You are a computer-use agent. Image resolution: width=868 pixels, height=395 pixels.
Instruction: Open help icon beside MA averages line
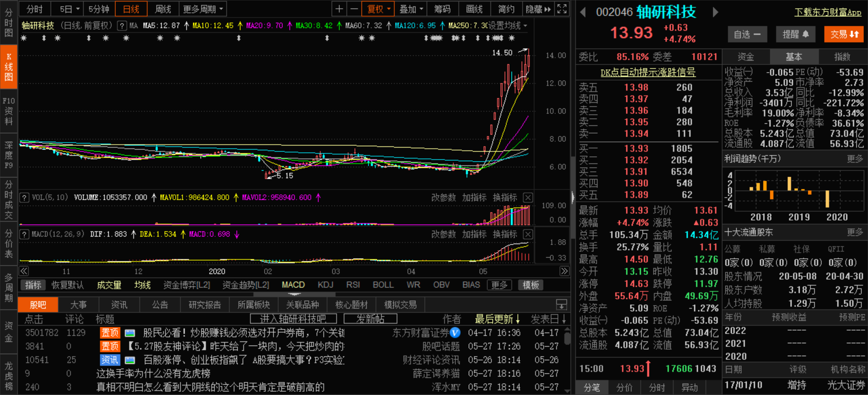[122, 26]
